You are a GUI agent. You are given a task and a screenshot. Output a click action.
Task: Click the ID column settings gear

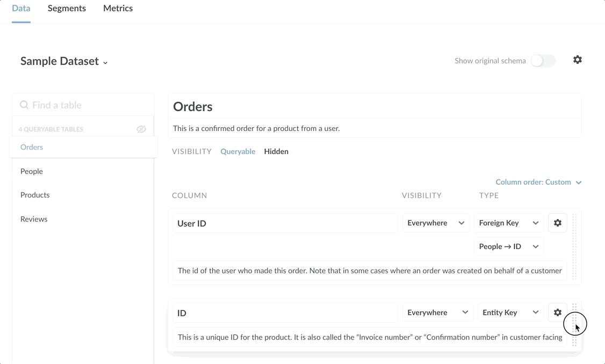pos(557,312)
